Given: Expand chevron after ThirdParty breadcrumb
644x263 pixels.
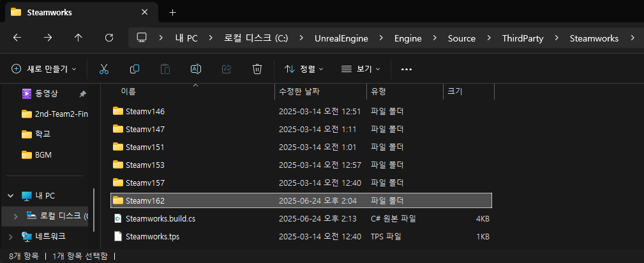Looking at the screenshot, I should click(557, 38).
